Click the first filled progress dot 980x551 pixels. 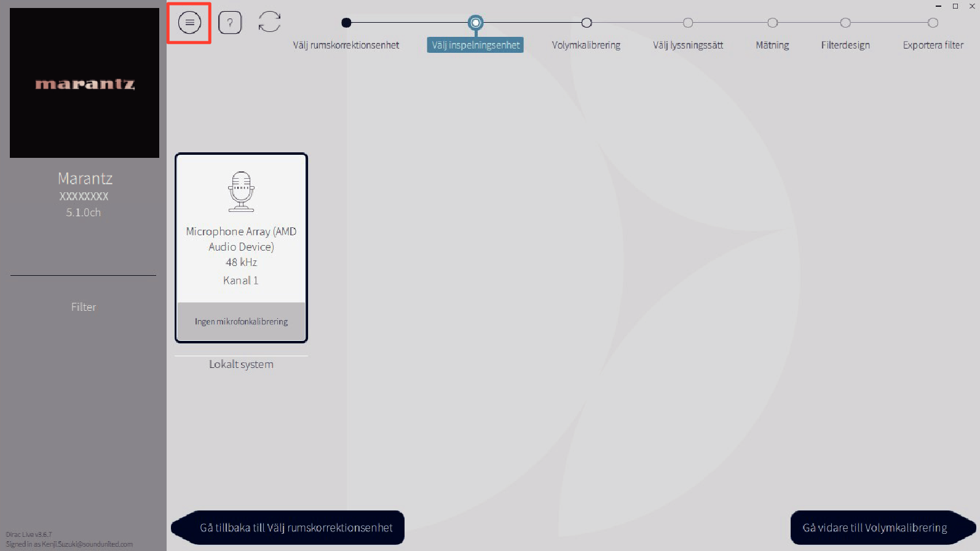(x=346, y=23)
